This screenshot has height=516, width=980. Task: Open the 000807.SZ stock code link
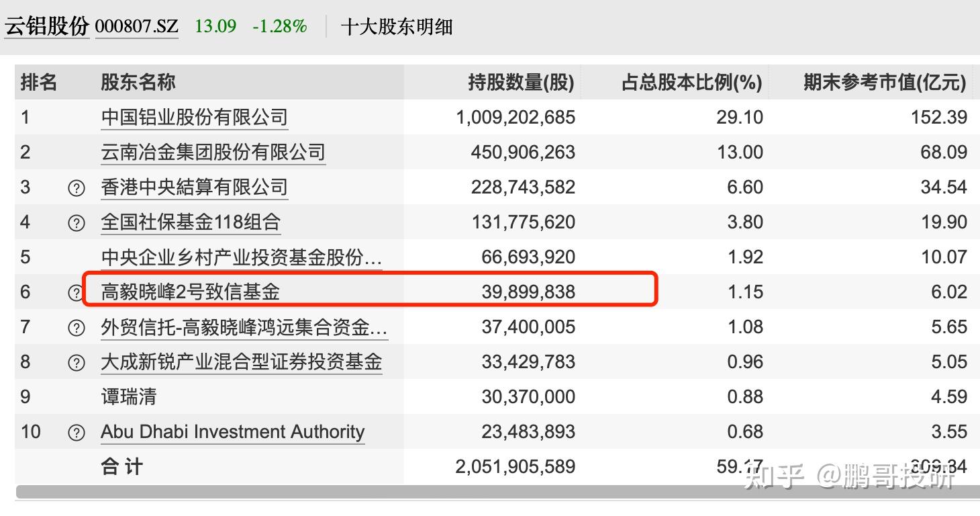137,26
